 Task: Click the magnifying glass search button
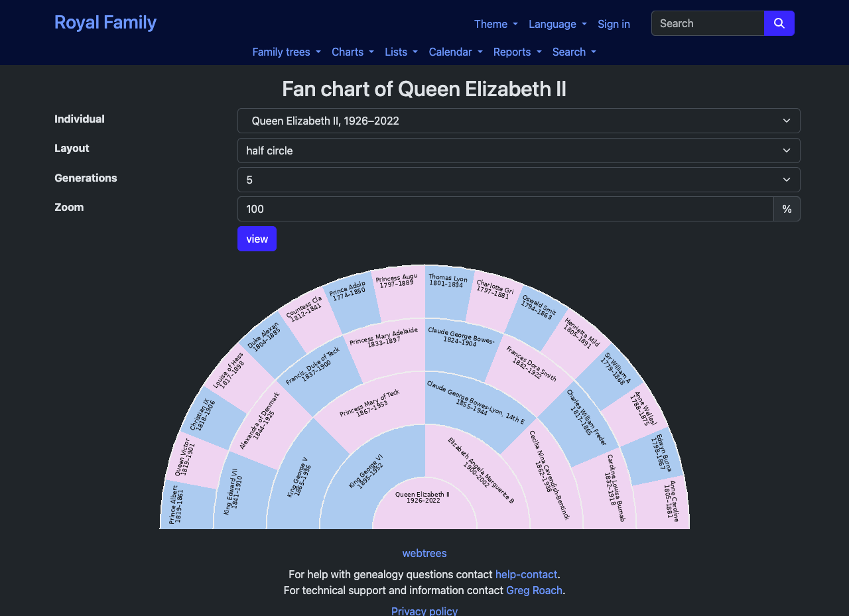point(779,23)
